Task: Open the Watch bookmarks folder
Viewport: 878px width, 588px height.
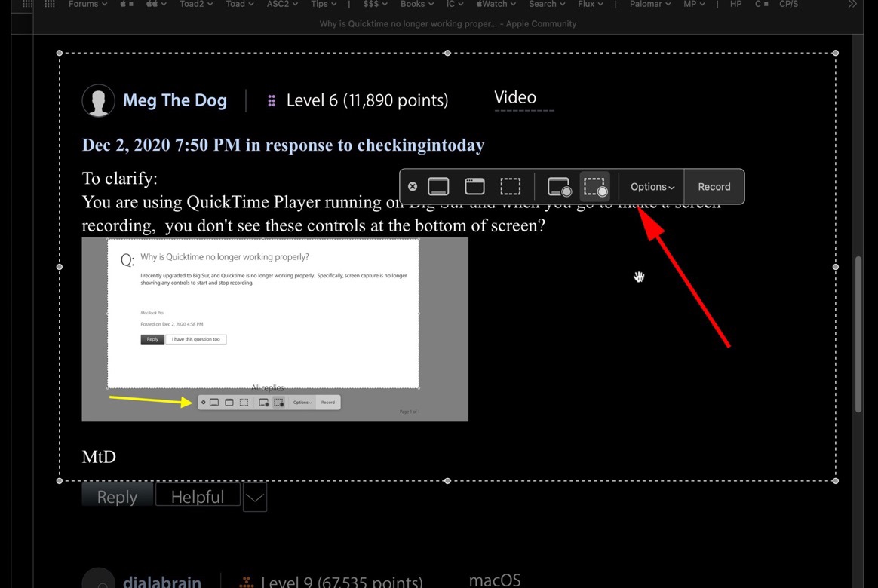Action: [496, 4]
